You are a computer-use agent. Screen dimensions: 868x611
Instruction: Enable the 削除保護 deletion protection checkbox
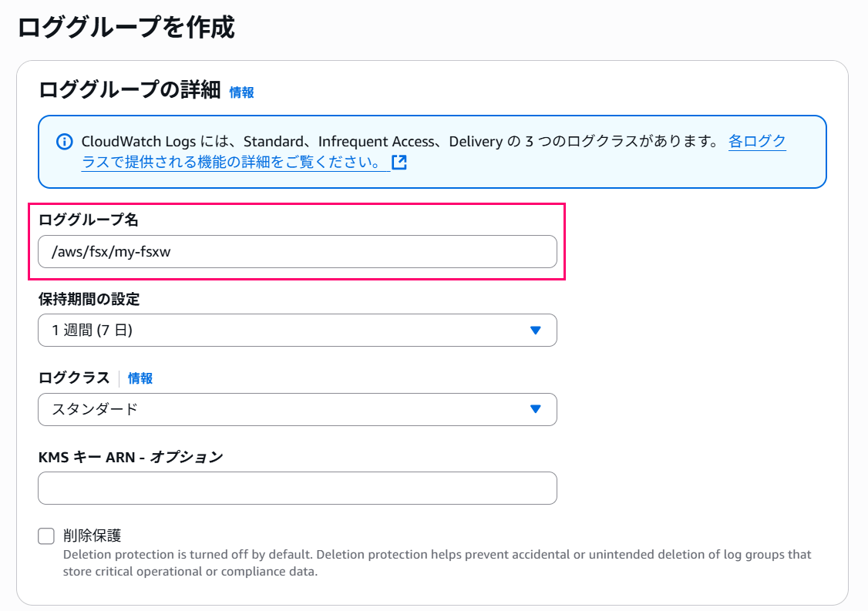45,535
